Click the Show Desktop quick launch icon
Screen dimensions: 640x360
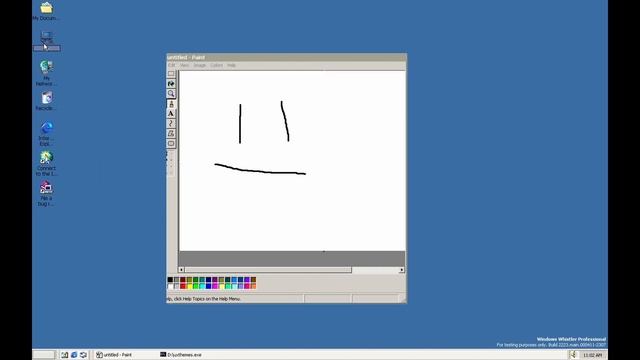[64, 355]
